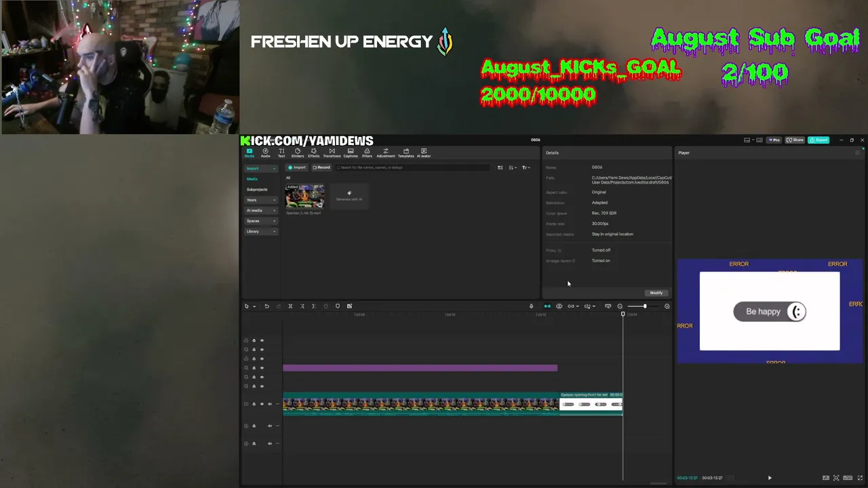Click the media view layout icon
The width and height of the screenshot is (868, 488).
click(500, 167)
